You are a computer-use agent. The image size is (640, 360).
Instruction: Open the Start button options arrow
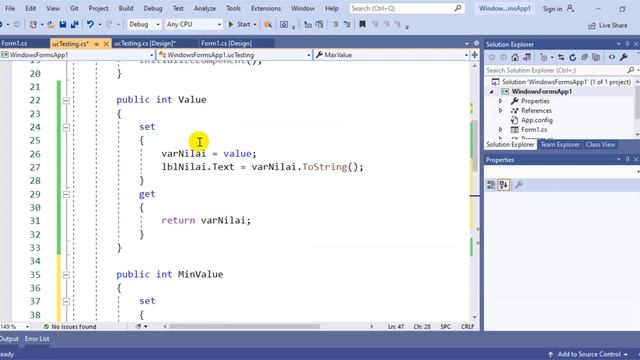pyautogui.click(x=255, y=25)
